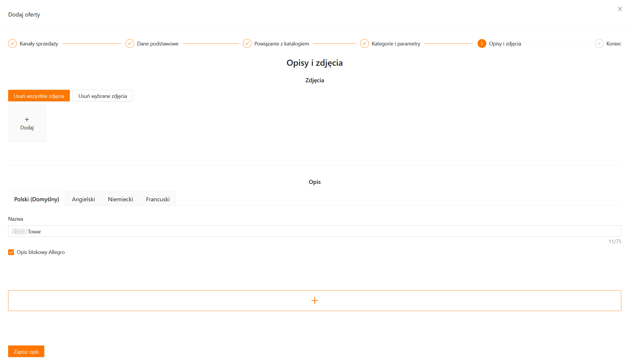Switch to the Angielski tab

pos(83,199)
